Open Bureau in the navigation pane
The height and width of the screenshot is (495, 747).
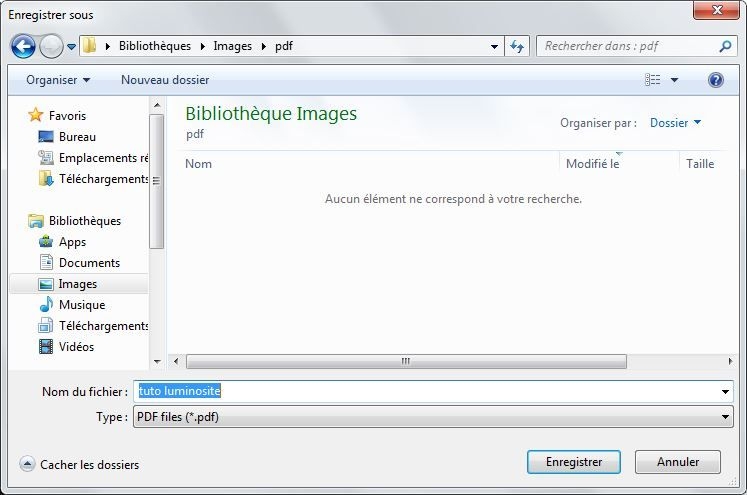(x=77, y=137)
